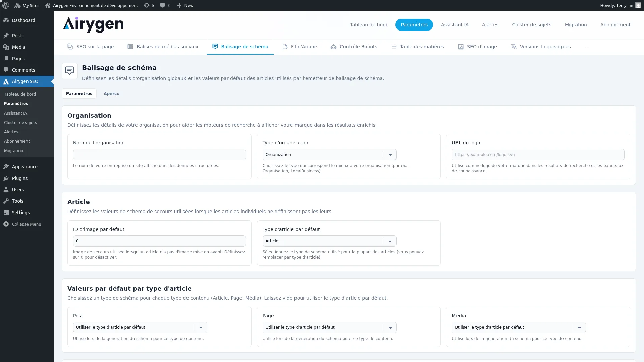Screen dimensions: 644x362
Task: Show more tabs via the ellipsis
Action: click(586, 47)
